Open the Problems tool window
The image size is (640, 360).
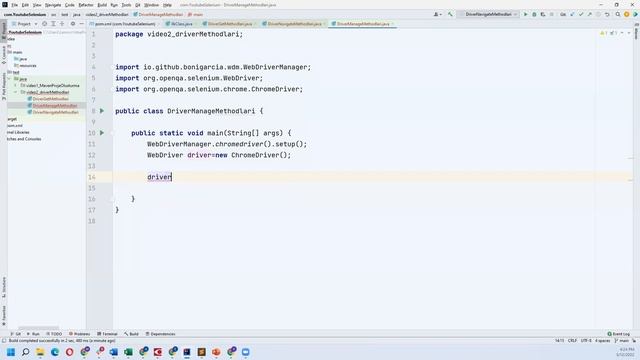pos(80,334)
